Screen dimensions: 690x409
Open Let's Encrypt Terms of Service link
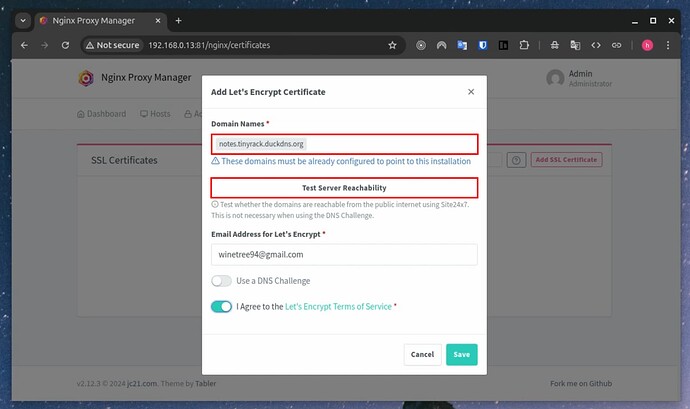tap(338, 306)
